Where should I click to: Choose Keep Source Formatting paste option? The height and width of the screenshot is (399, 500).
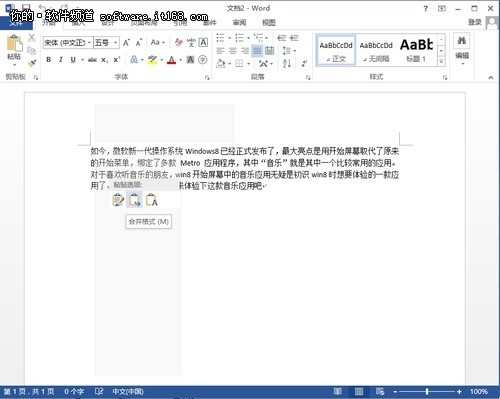[118, 200]
